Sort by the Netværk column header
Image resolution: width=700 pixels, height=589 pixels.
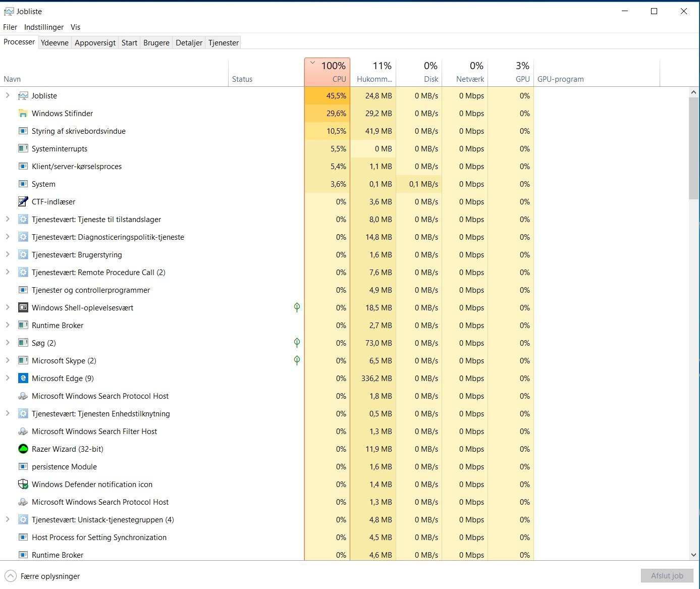[x=465, y=72]
